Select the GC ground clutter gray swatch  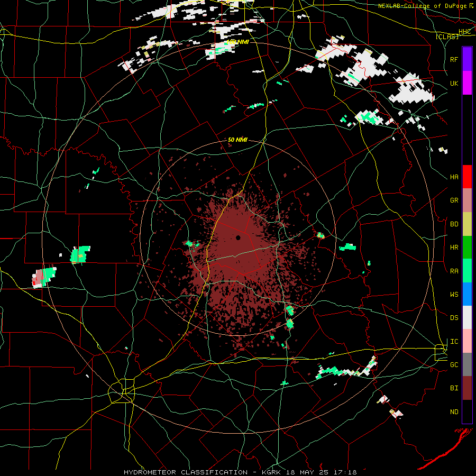[x=467, y=364]
